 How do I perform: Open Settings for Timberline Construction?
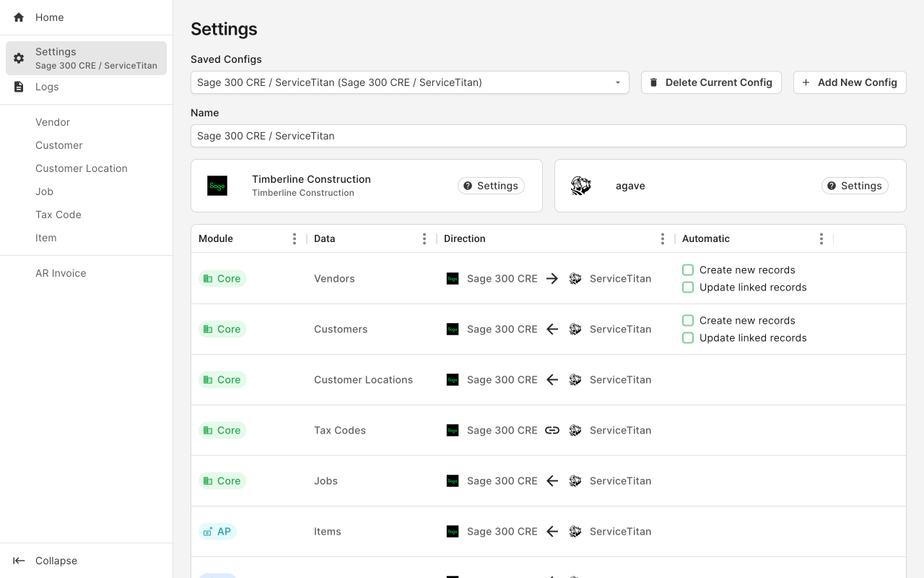coord(491,186)
